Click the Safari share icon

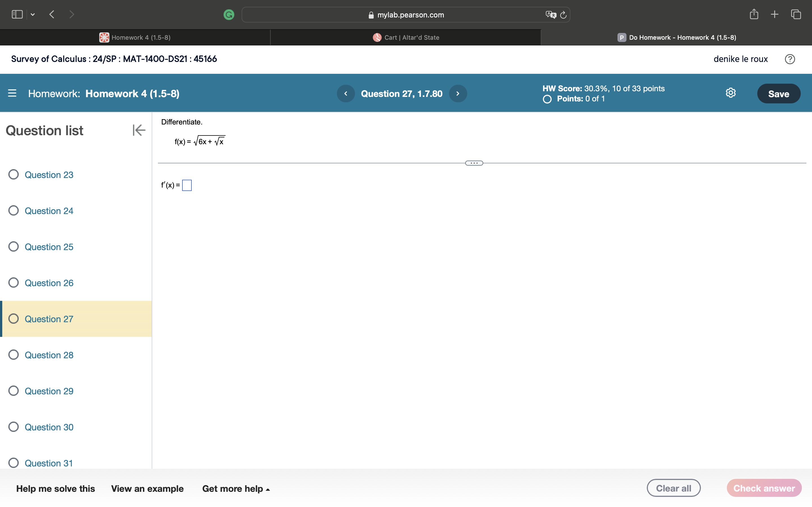(754, 14)
